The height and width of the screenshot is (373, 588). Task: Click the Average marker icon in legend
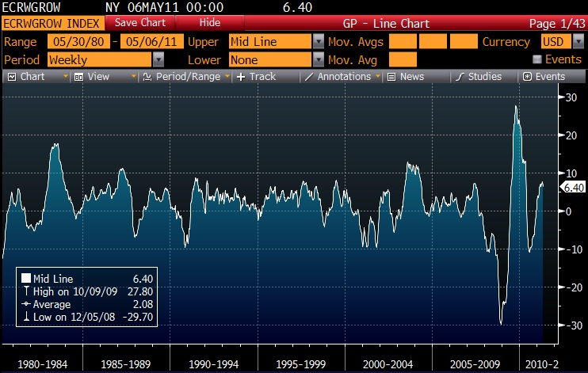[26, 303]
